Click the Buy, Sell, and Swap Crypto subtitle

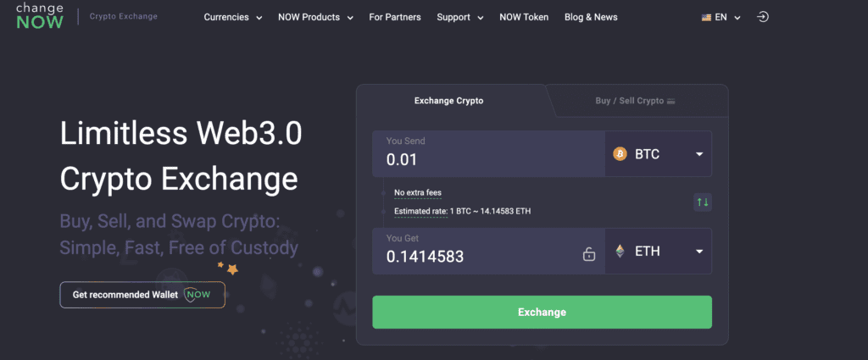(179, 233)
